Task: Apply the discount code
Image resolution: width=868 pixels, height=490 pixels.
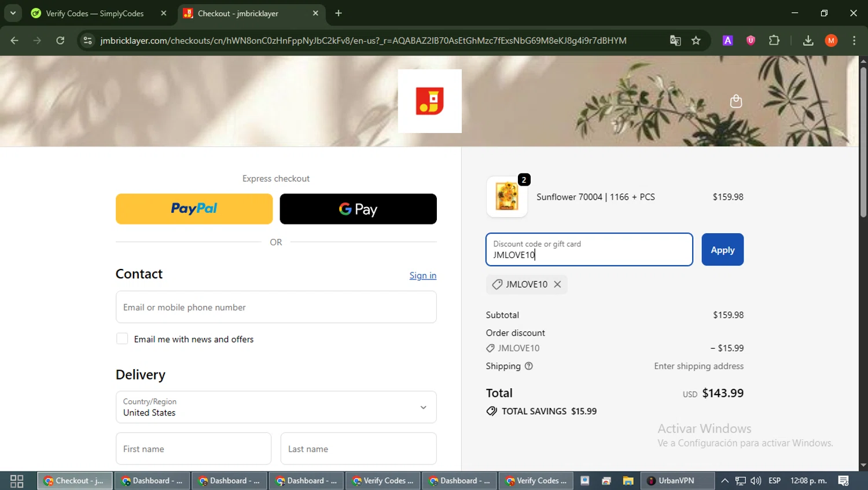Action: (x=722, y=249)
